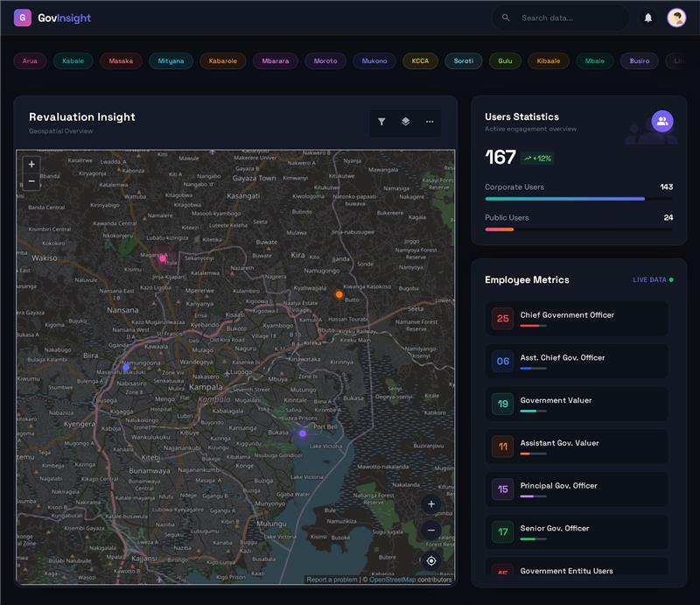Viewport: 700px width, 605px height.
Task: Zoom in using top-left map plus button
Action: (x=31, y=164)
